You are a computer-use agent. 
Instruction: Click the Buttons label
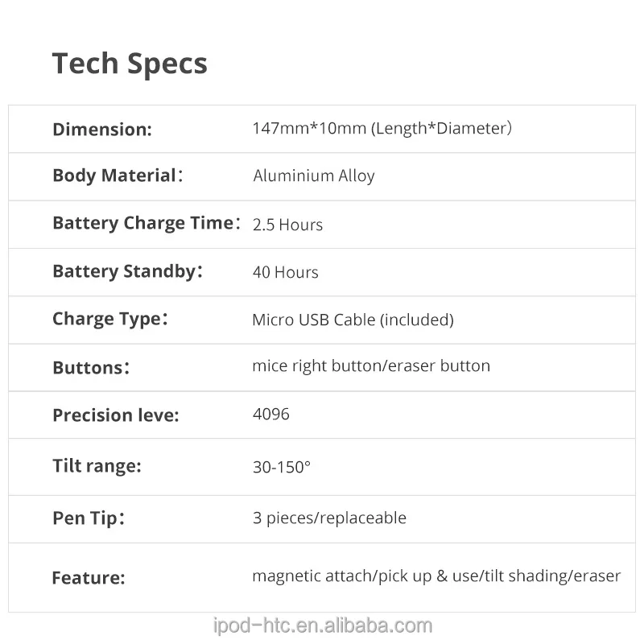pyautogui.click(x=91, y=367)
